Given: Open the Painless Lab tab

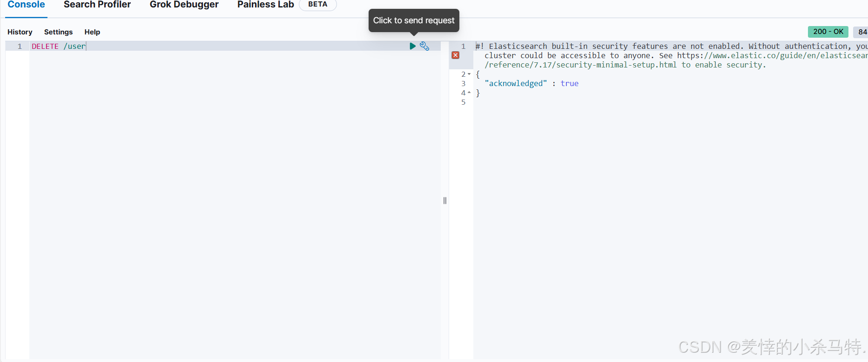Looking at the screenshot, I should 266,5.
